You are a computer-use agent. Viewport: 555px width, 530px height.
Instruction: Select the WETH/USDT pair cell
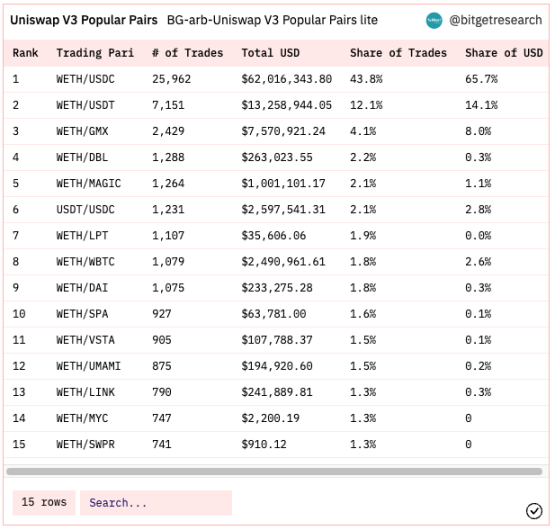coord(86,105)
